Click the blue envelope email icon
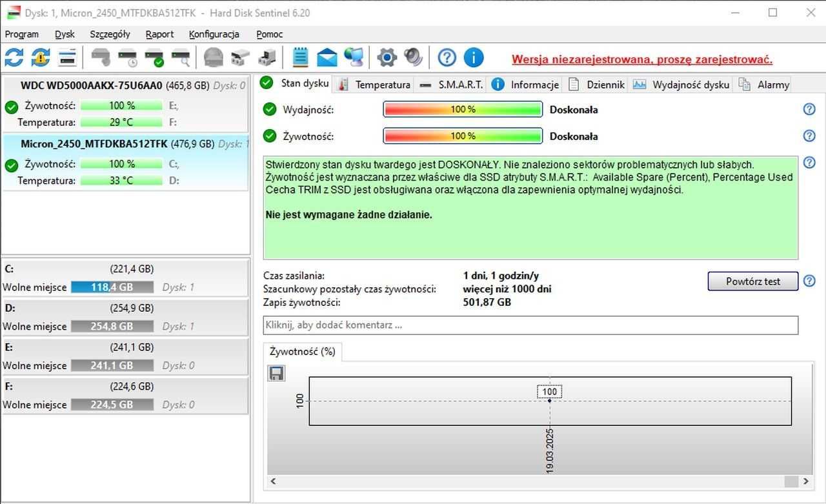 click(x=327, y=57)
